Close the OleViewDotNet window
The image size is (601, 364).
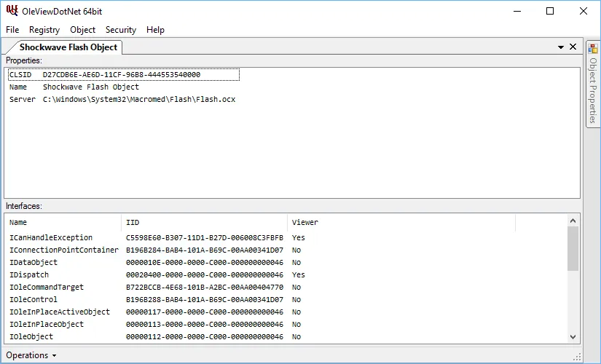coord(584,11)
